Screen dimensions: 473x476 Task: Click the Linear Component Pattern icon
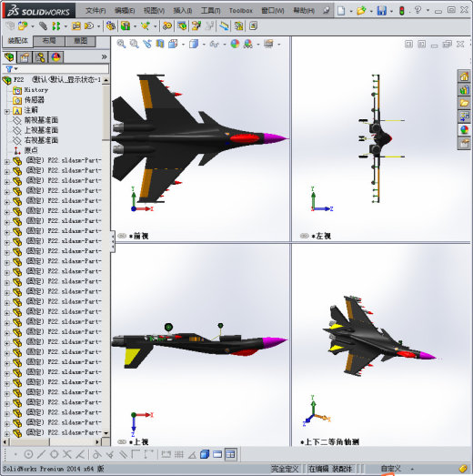(x=55, y=26)
